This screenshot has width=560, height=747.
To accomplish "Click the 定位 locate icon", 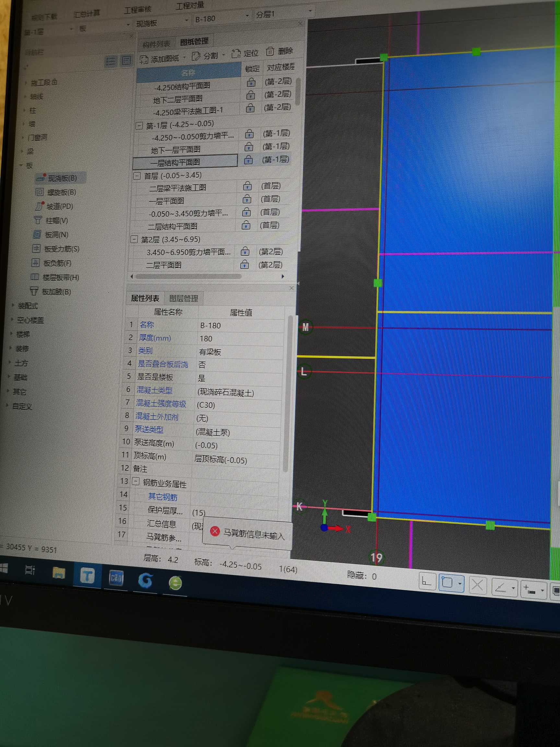I will click(236, 54).
